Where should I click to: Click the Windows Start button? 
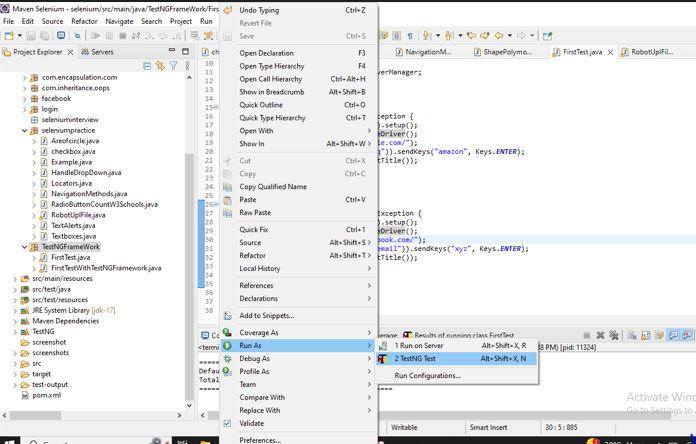[9, 441]
